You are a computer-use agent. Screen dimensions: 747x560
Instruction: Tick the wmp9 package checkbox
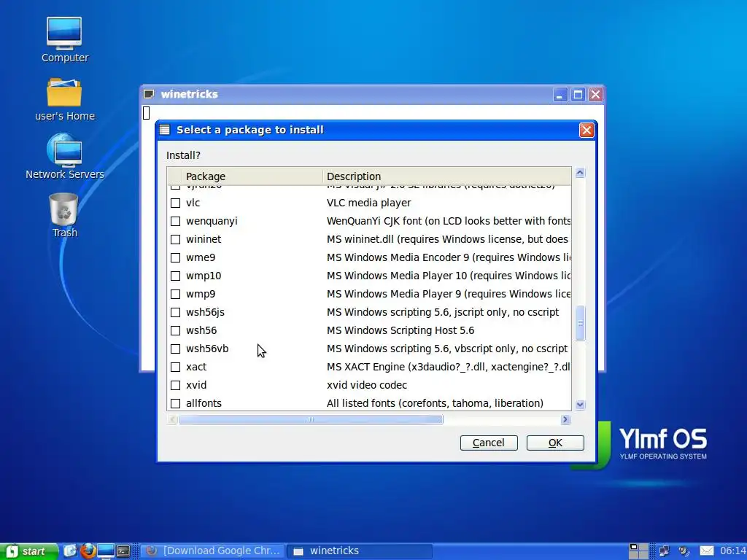pyautogui.click(x=175, y=295)
